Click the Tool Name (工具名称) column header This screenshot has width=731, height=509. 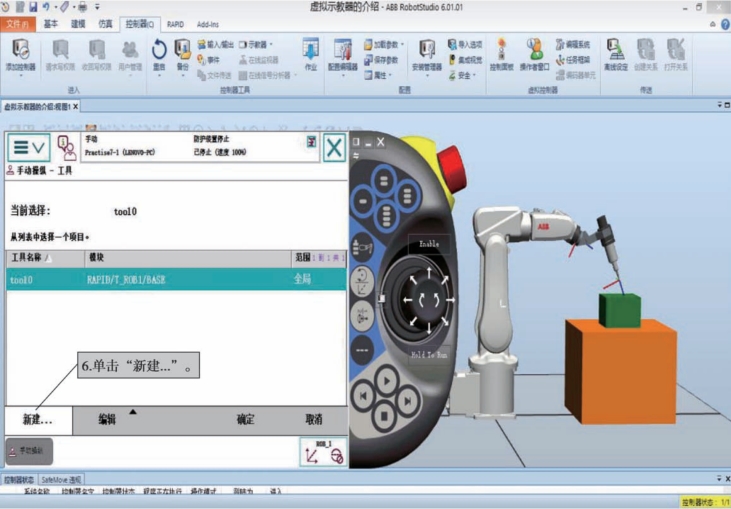pyautogui.click(x=45, y=258)
